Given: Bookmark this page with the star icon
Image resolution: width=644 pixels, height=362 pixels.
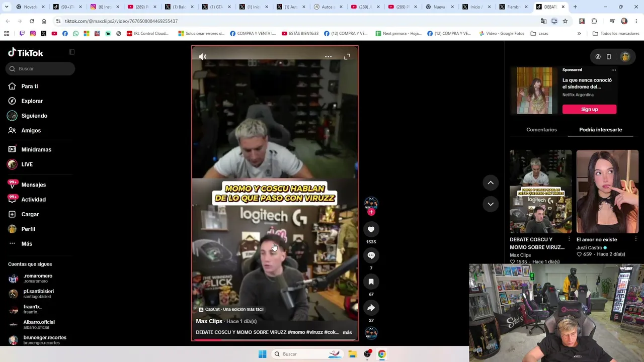Looking at the screenshot, I should tap(565, 21).
